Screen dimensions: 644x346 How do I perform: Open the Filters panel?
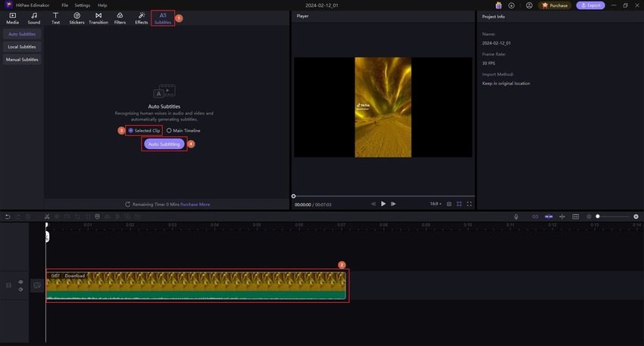pos(120,17)
